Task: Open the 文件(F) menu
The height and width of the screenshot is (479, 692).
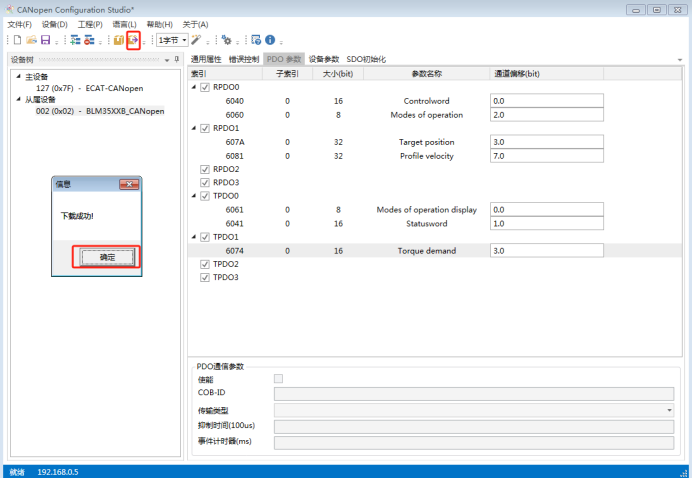Action: tap(20, 24)
